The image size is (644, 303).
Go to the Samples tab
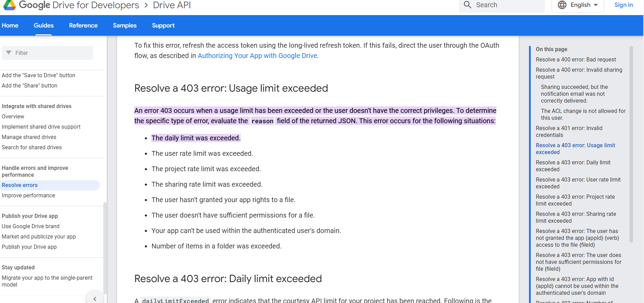[x=125, y=25]
